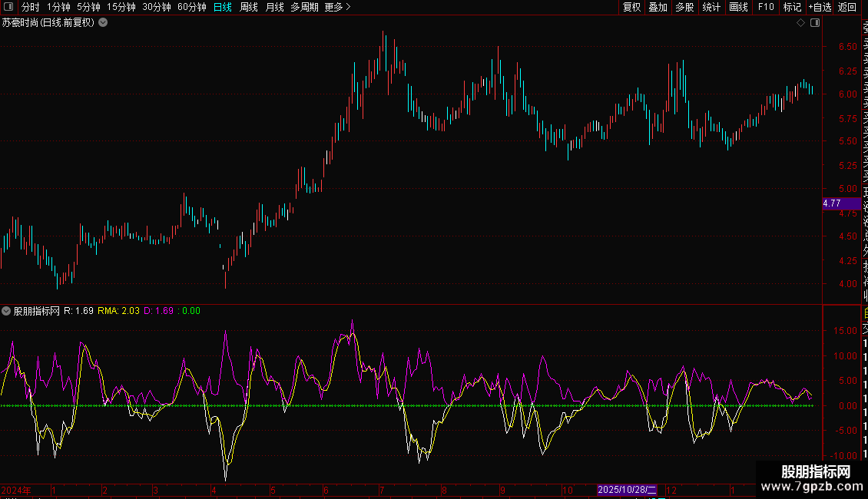Expand the 苏豪时尚 chart title dropdown
868x499 pixels.
point(103,23)
